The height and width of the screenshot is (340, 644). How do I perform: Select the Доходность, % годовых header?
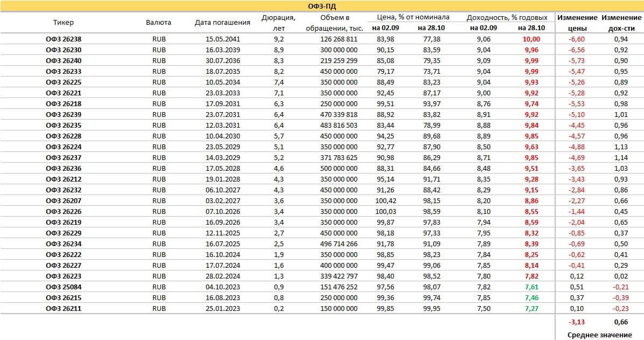(507, 17)
